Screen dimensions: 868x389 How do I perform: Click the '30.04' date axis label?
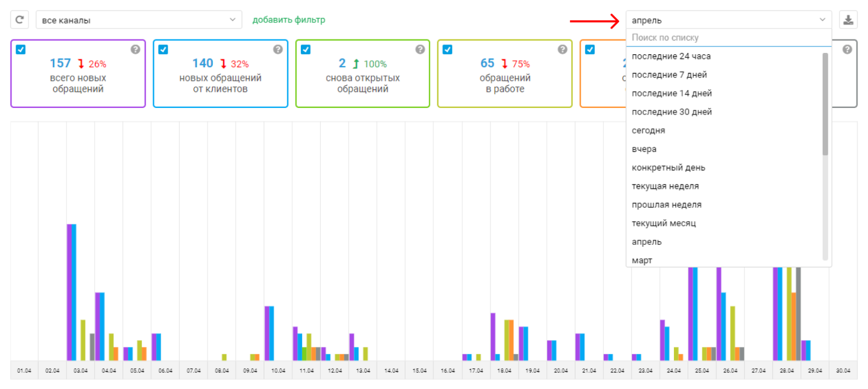(x=843, y=371)
